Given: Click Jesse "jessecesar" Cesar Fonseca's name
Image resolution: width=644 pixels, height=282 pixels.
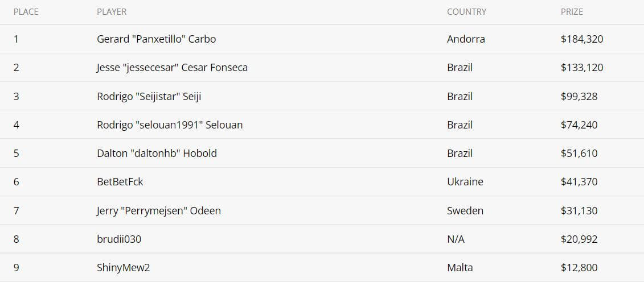Looking at the screenshot, I should click(172, 68).
